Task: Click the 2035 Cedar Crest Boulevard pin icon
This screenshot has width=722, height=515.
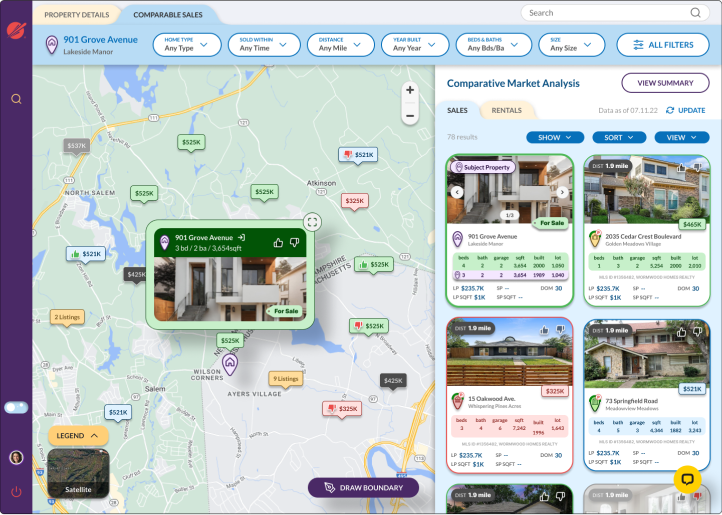Action: 595,239
